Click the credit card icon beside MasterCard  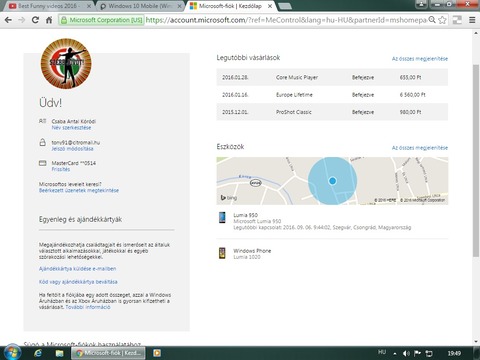coord(42,163)
